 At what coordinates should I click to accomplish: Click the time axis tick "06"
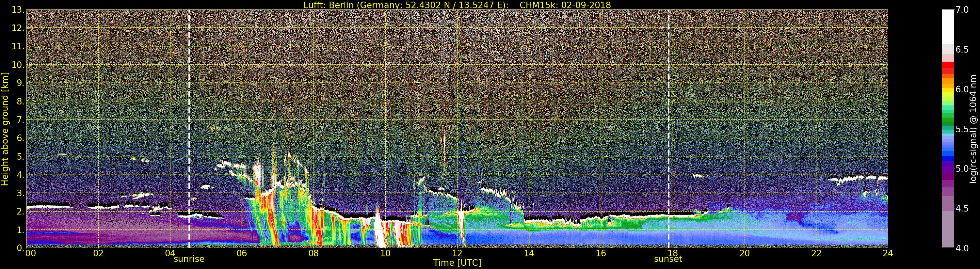(242, 253)
